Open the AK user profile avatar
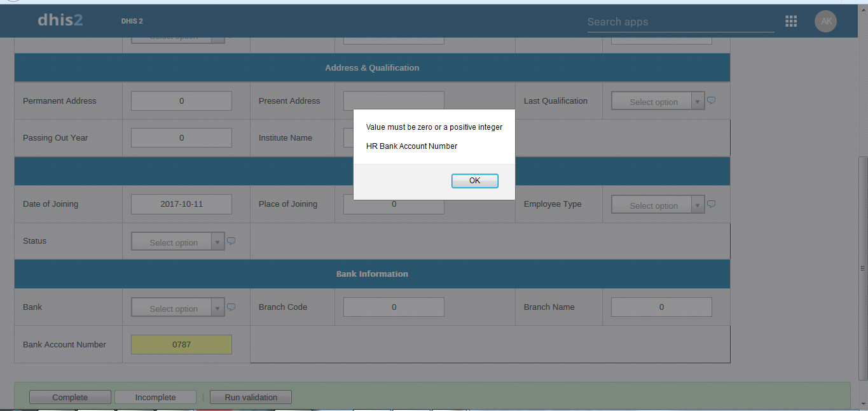 point(825,22)
